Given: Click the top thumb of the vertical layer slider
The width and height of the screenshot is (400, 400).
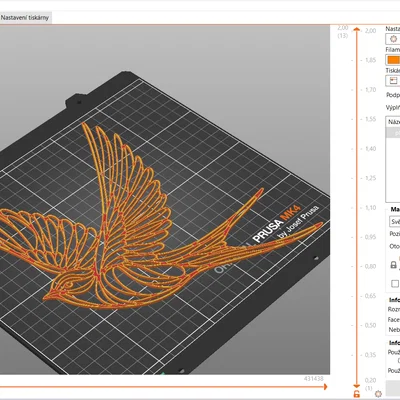Looking at the screenshot, I should pos(357,30).
